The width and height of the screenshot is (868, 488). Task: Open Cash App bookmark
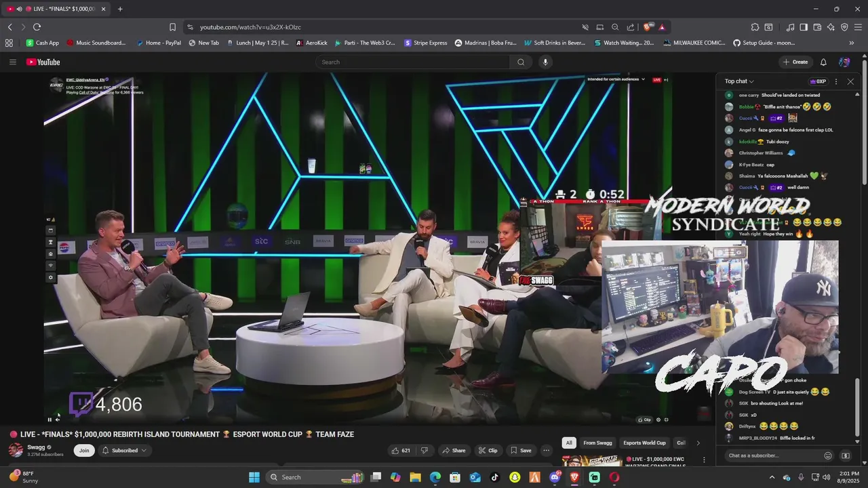coord(43,43)
